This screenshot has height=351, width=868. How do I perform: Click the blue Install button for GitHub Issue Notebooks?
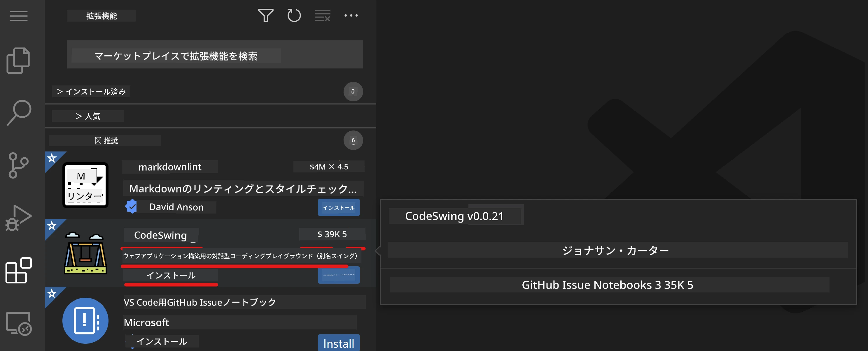[x=339, y=343]
